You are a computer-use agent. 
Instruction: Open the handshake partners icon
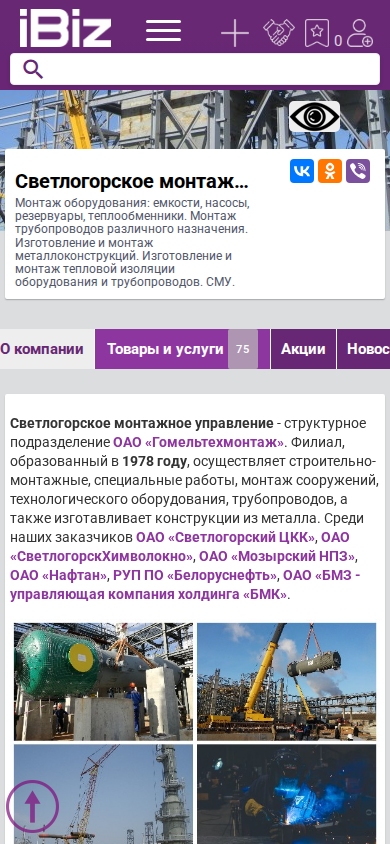click(279, 32)
